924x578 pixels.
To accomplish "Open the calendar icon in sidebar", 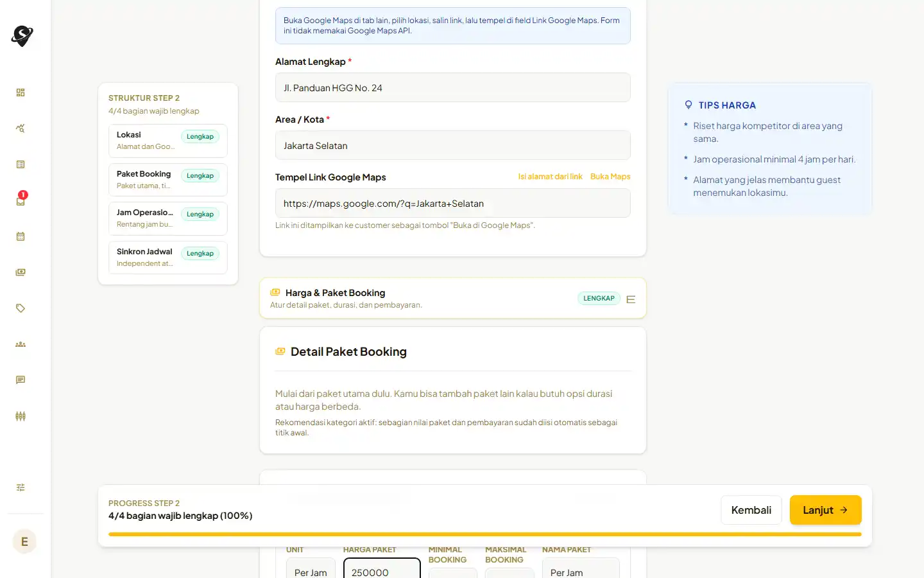I will pyautogui.click(x=21, y=236).
